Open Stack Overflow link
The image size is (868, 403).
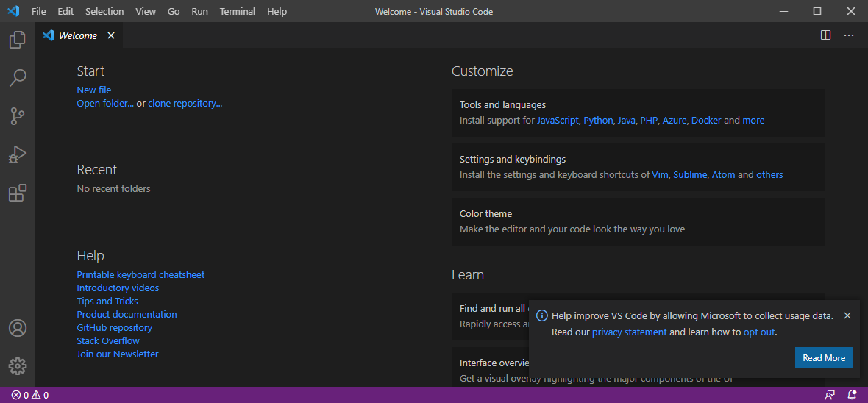click(x=108, y=341)
